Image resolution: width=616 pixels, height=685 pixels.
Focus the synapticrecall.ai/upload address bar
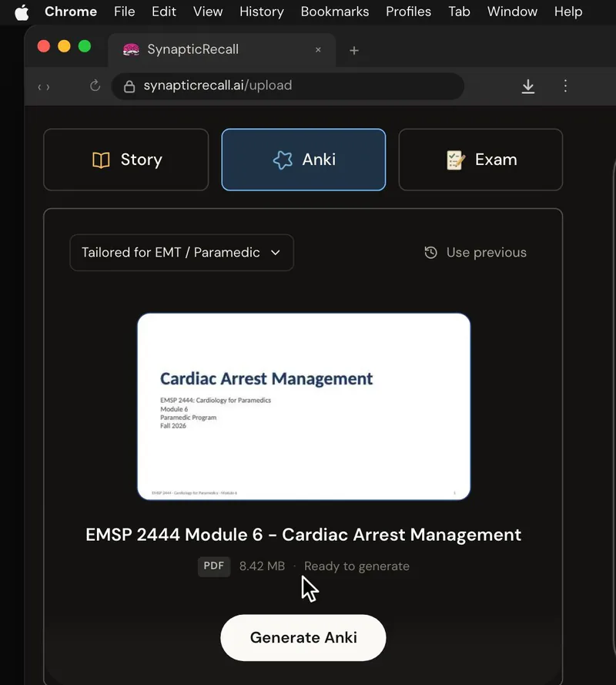pos(288,86)
